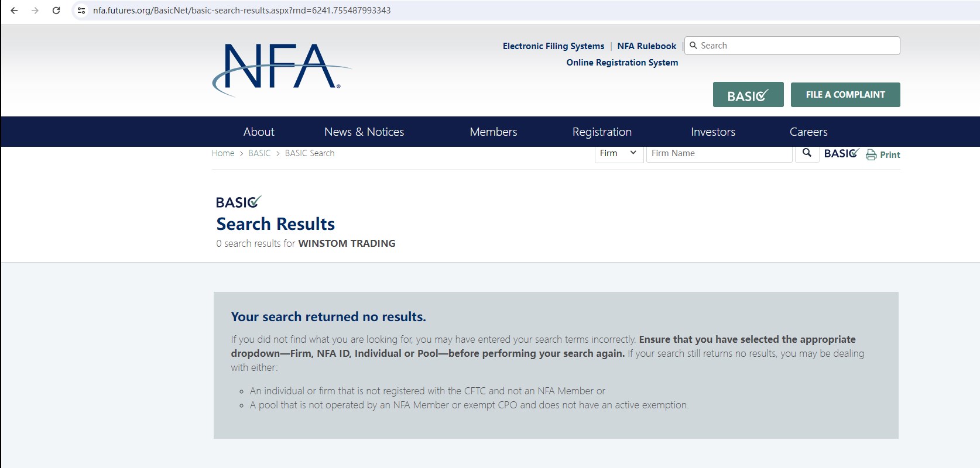Viewport: 980px width, 468px height.
Task: Click the Search Results heading
Action: coord(276,224)
